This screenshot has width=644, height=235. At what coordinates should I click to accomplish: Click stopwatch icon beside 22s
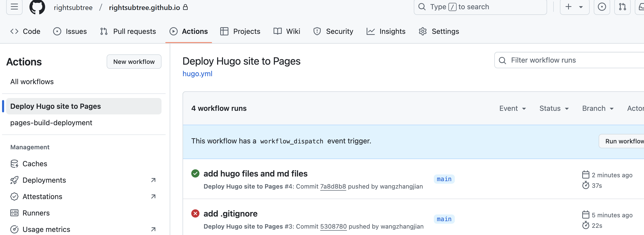[x=586, y=225]
